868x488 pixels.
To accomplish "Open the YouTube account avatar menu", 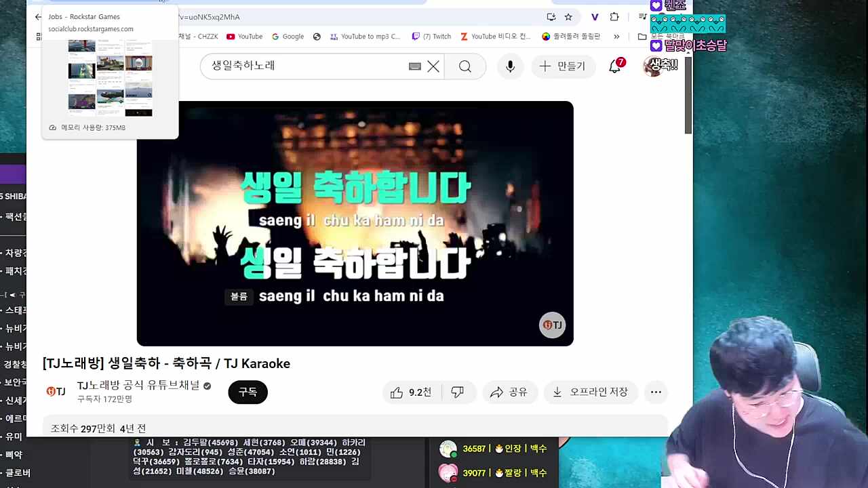I will click(x=653, y=66).
